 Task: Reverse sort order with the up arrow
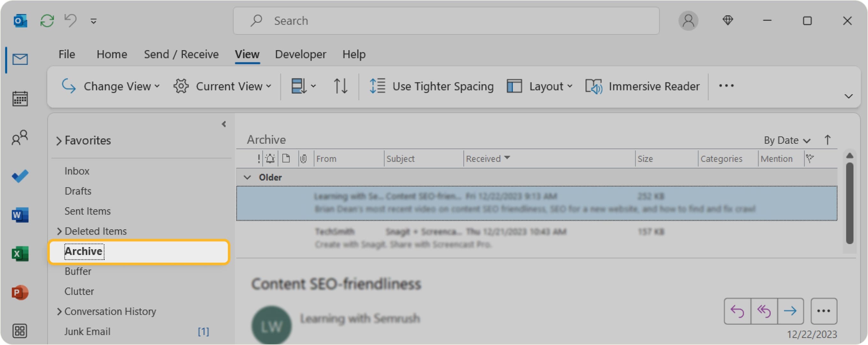coord(827,140)
